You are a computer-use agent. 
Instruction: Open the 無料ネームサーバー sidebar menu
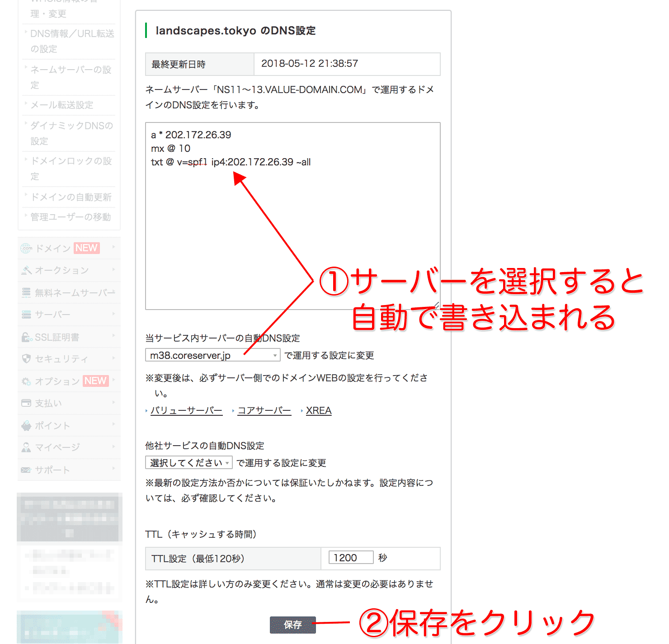69,293
